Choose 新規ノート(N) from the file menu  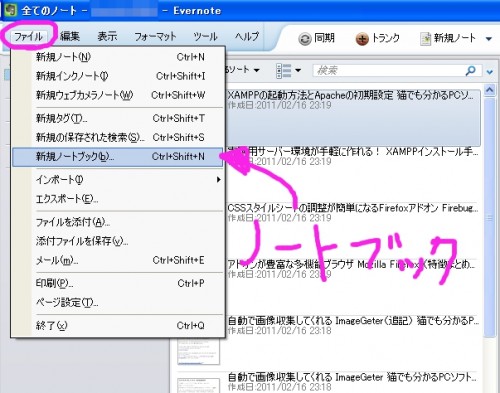[118, 57]
